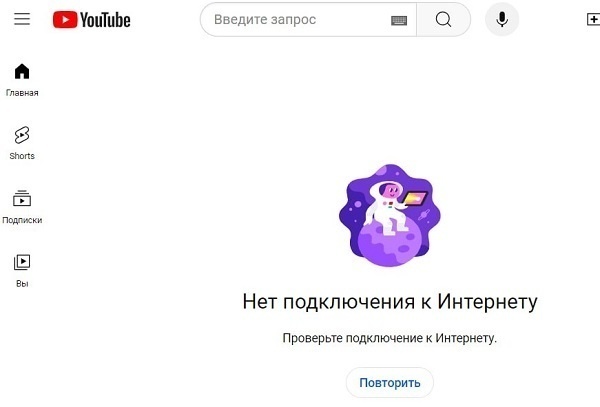Open the 'Вы' library icon
The image size is (600, 407).
tap(22, 262)
